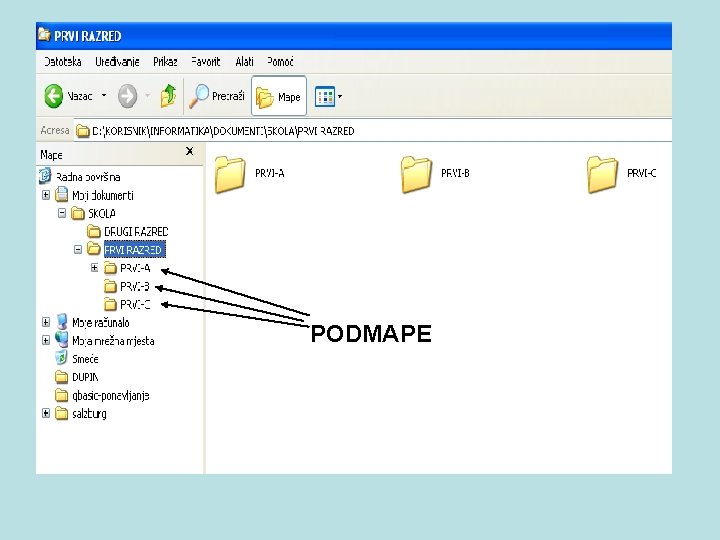Select the PRVI-C folder icon in content pane

coord(602,174)
